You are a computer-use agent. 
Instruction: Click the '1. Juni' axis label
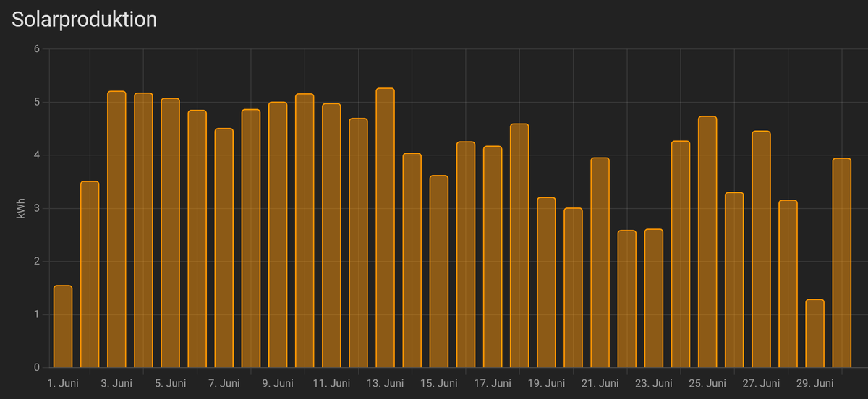[63, 383]
